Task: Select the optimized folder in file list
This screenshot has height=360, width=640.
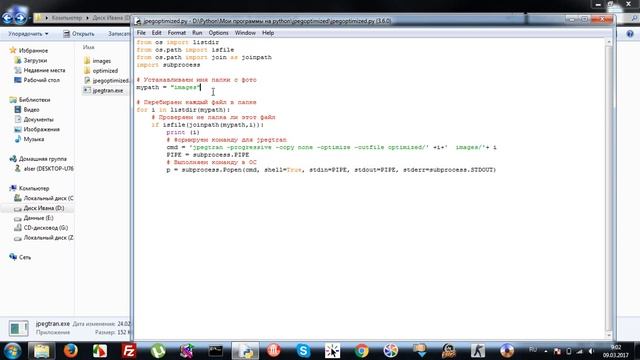Action: (101, 71)
